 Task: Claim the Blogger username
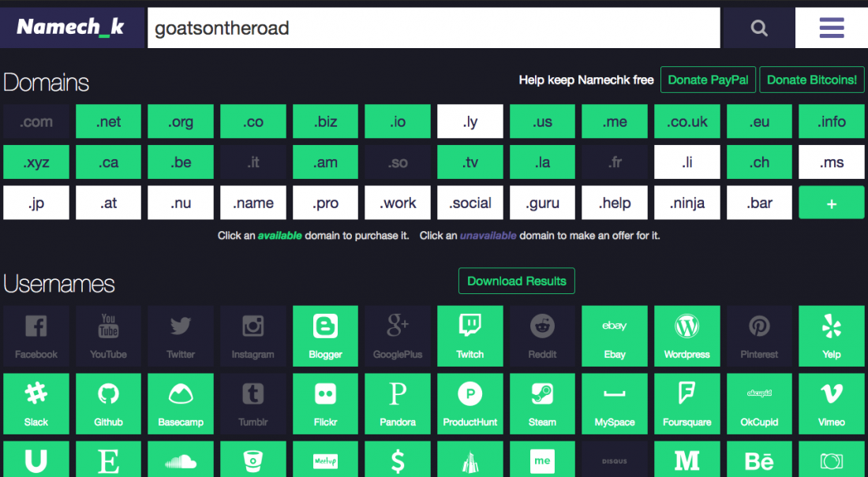[x=325, y=336]
